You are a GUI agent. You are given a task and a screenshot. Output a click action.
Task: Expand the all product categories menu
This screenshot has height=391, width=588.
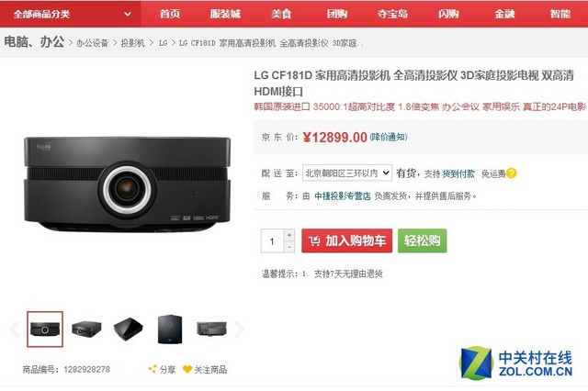71,14
